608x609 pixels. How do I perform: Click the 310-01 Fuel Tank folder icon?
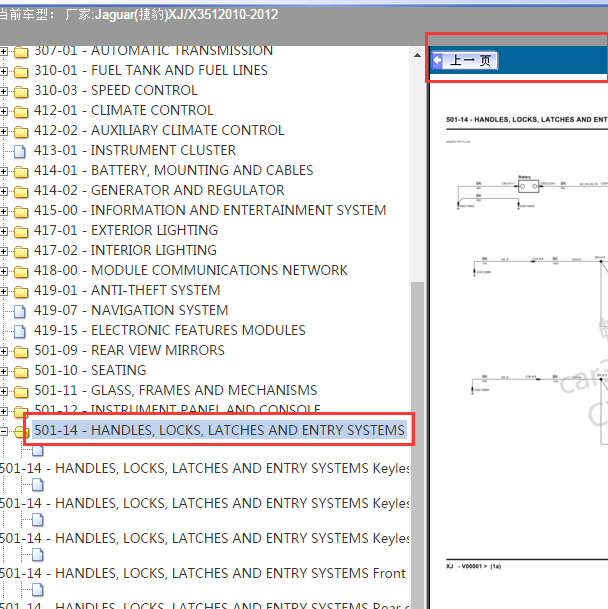tap(21, 71)
